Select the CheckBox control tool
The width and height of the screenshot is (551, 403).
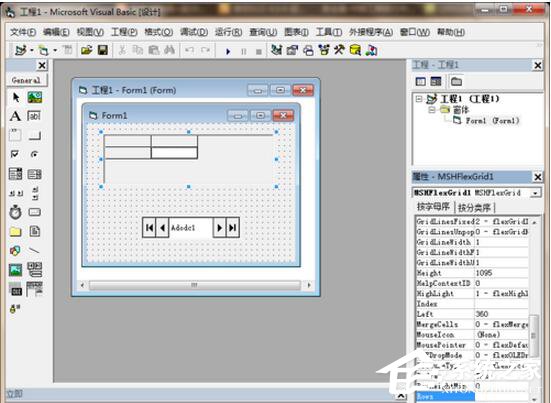pyautogui.click(x=15, y=154)
